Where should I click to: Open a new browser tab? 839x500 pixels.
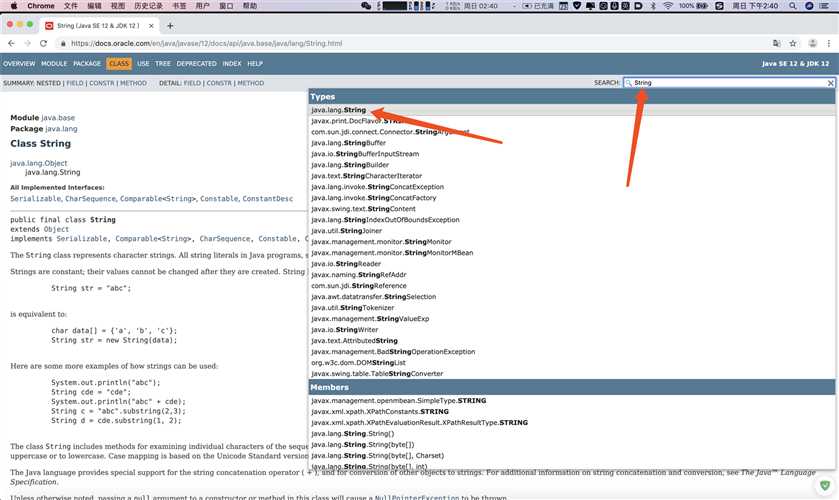[170, 26]
